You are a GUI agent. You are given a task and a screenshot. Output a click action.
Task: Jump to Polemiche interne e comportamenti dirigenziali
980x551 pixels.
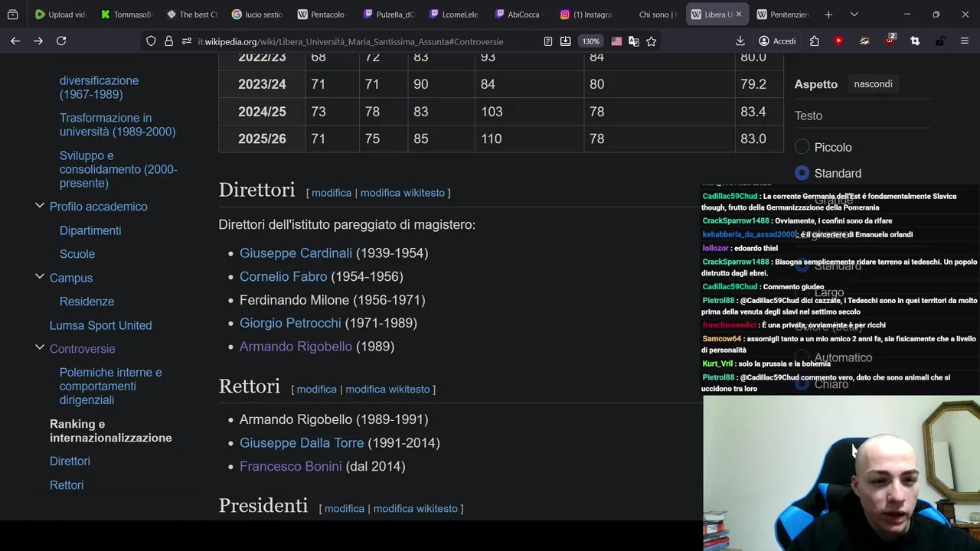[x=111, y=386]
